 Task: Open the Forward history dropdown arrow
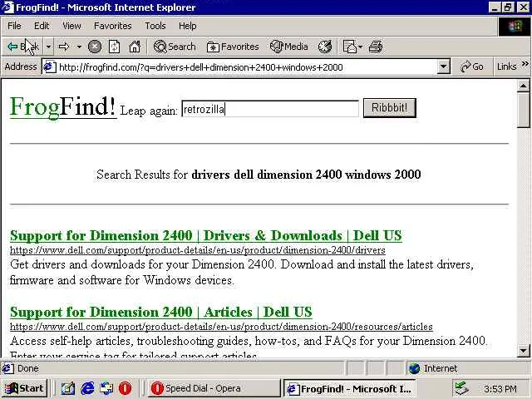tap(79, 47)
